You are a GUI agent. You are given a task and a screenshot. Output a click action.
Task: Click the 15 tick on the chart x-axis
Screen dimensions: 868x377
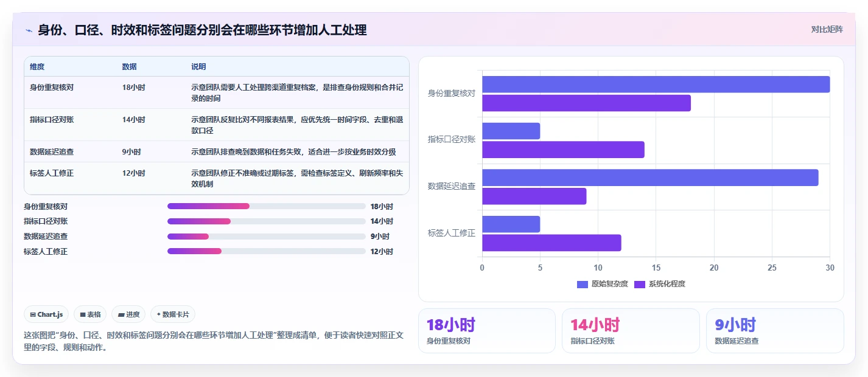(656, 268)
